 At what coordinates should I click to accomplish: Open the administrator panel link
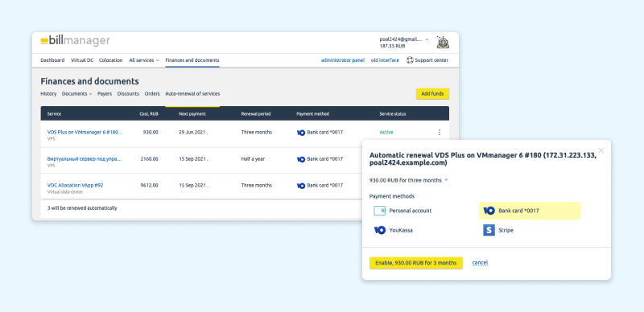343,60
